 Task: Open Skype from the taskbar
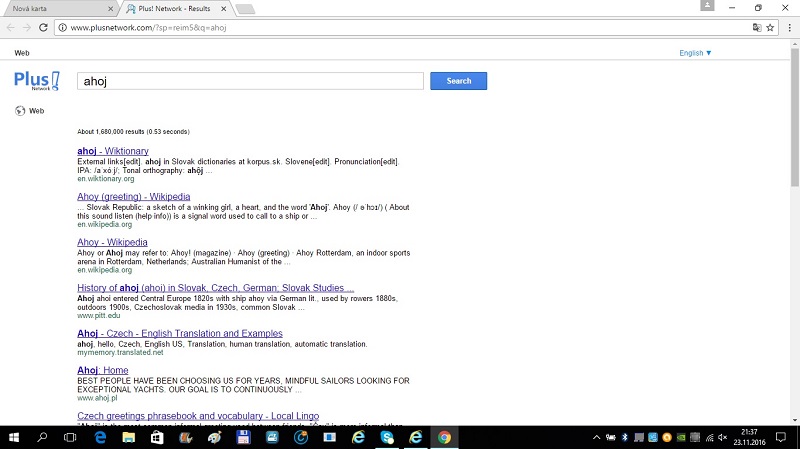(387, 437)
